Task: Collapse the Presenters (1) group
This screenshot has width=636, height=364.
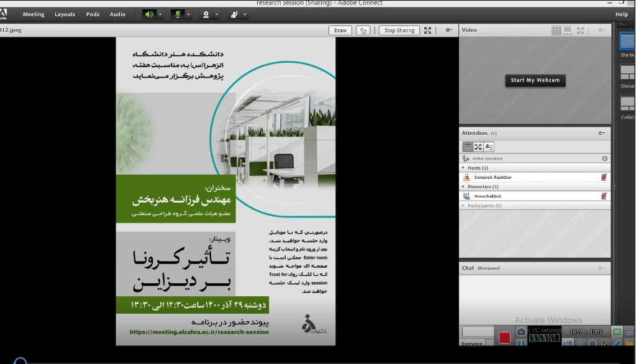Action: pos(463,187)
